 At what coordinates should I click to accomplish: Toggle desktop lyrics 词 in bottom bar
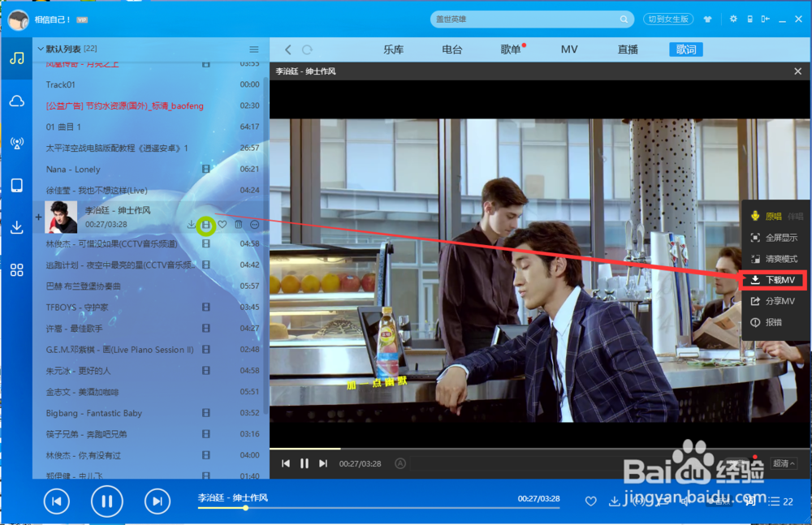[x=749, y=501]
